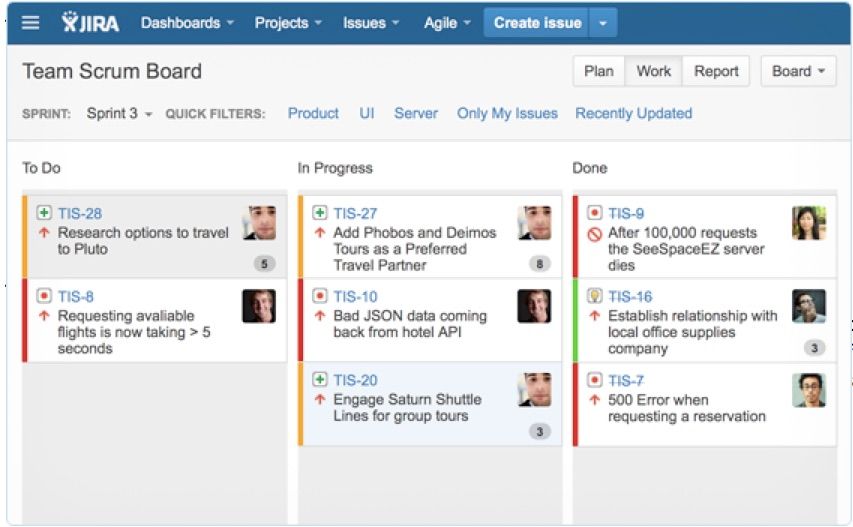Toggle the Recently Updated quick filter
Screen dimensions: 853x527
pyautogui.click(x=634, y=113)
